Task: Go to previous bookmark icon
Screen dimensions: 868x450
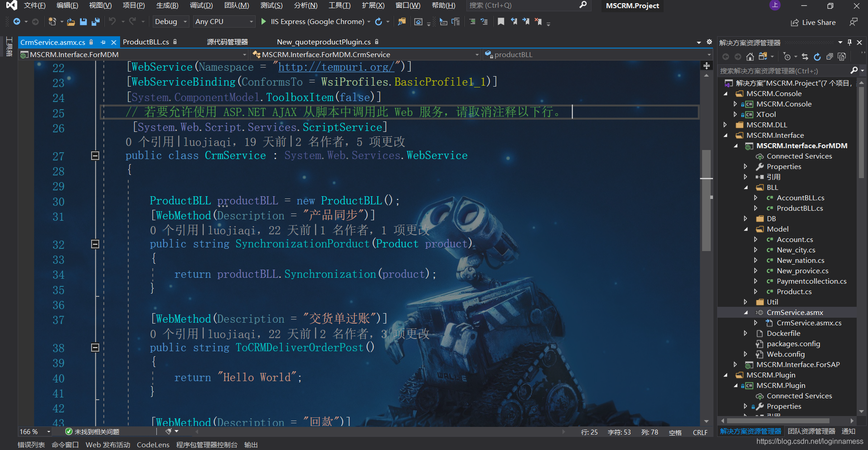Action: [514, 21]
